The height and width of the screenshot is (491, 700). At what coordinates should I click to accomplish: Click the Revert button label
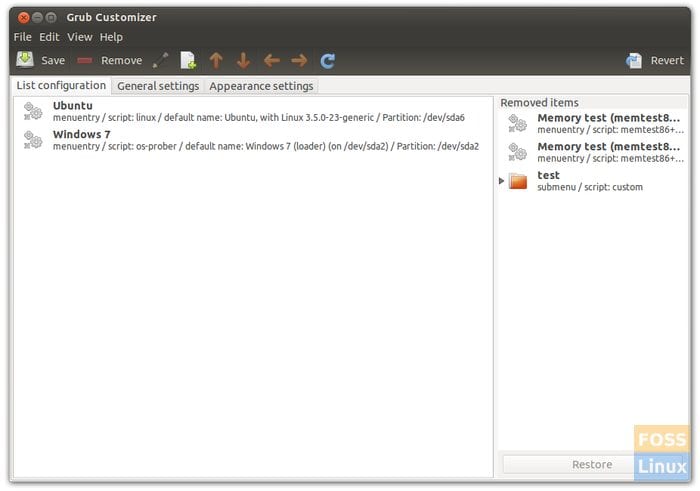click(667, 60)
